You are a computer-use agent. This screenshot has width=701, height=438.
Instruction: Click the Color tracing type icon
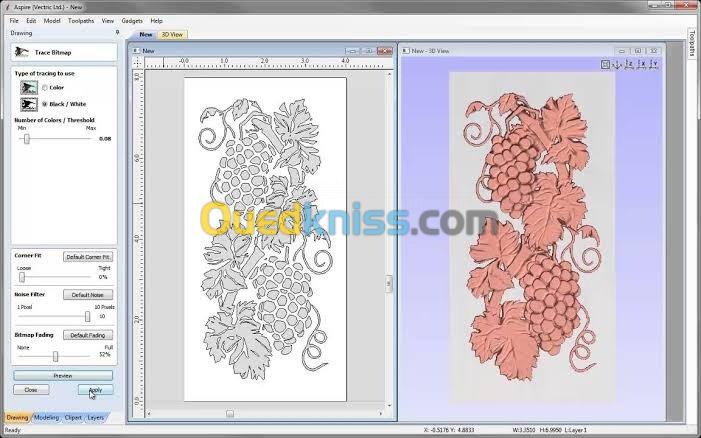pos(29,88)
